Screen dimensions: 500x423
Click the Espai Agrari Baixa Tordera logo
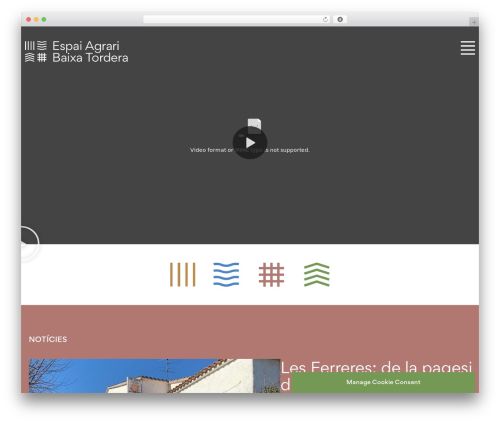(x=76, y=52)
